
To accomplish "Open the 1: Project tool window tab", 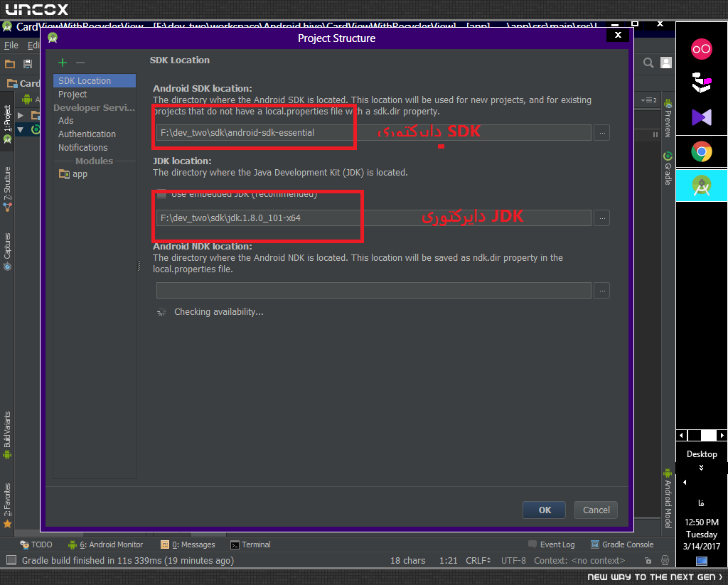I will point(7,124).
